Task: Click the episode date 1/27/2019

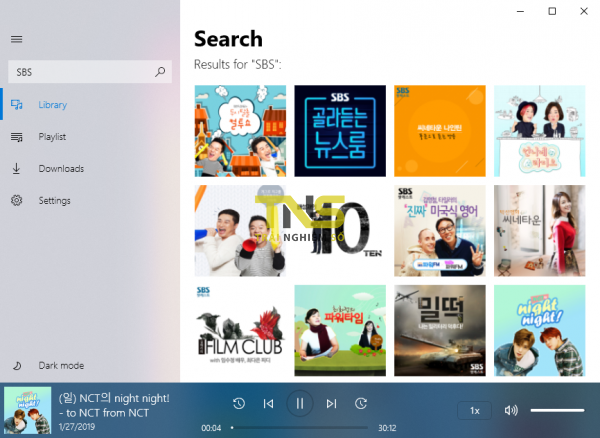Action: tap(77, 427)
